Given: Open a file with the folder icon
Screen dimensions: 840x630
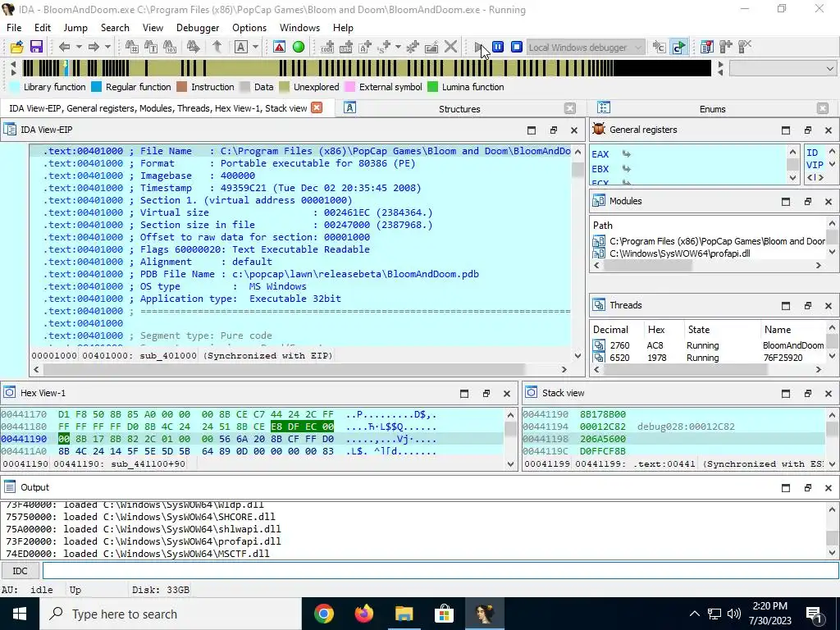Looking at the screenshot, I should point(16,47).
